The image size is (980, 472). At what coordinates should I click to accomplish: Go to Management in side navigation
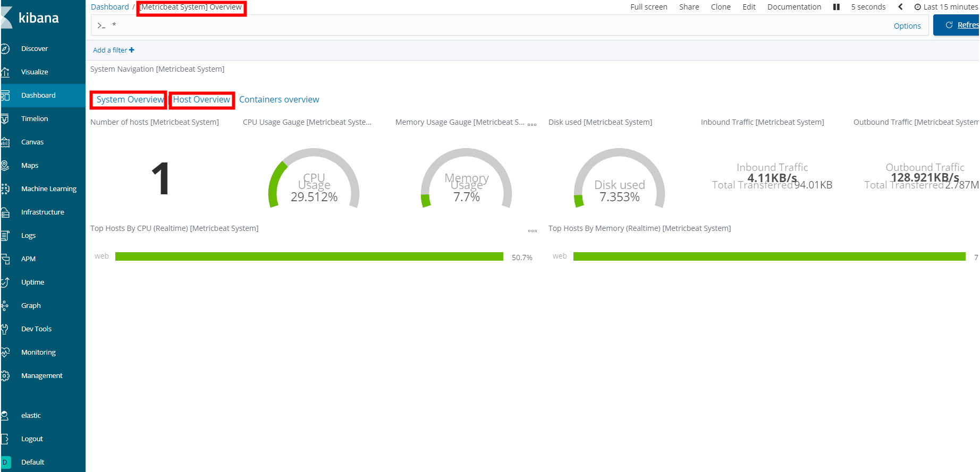[x=42, y=376]
